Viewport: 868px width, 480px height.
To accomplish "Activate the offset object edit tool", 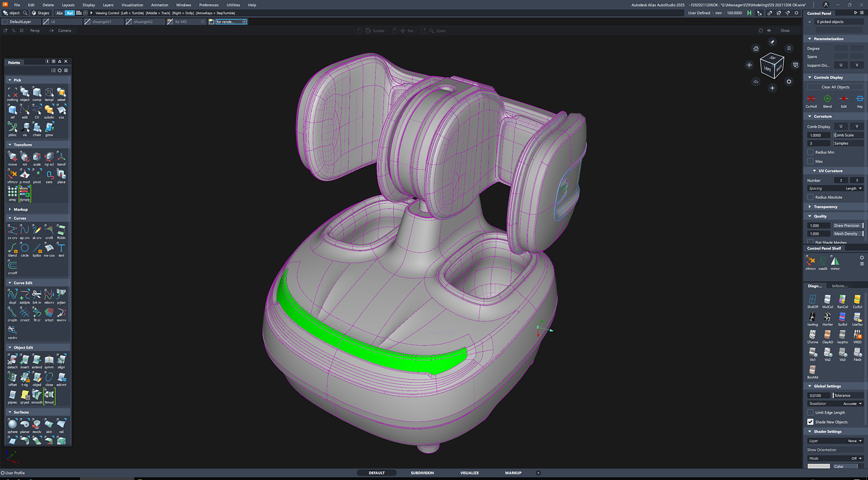I will (x=12, y=378).
